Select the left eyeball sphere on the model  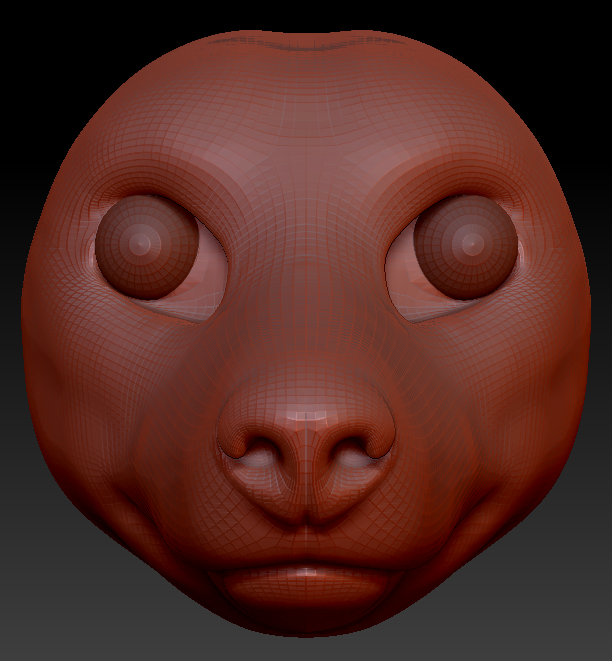click(x=147, y=247)
